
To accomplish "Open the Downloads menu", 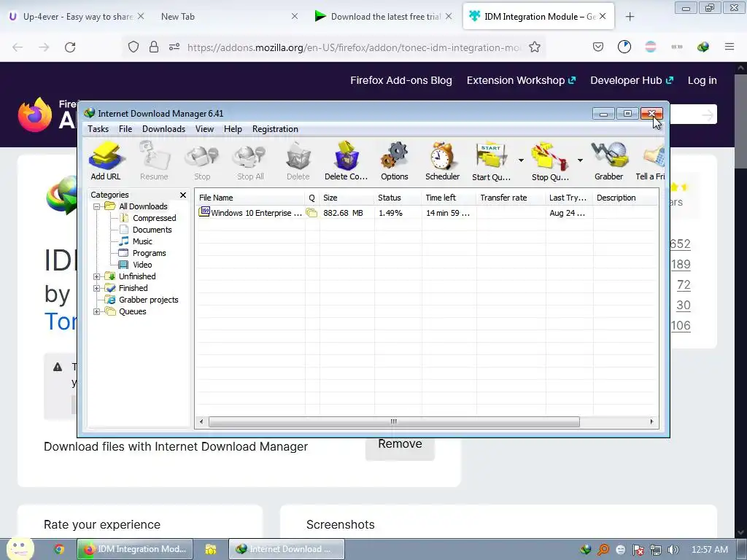I will coord(163,129).
